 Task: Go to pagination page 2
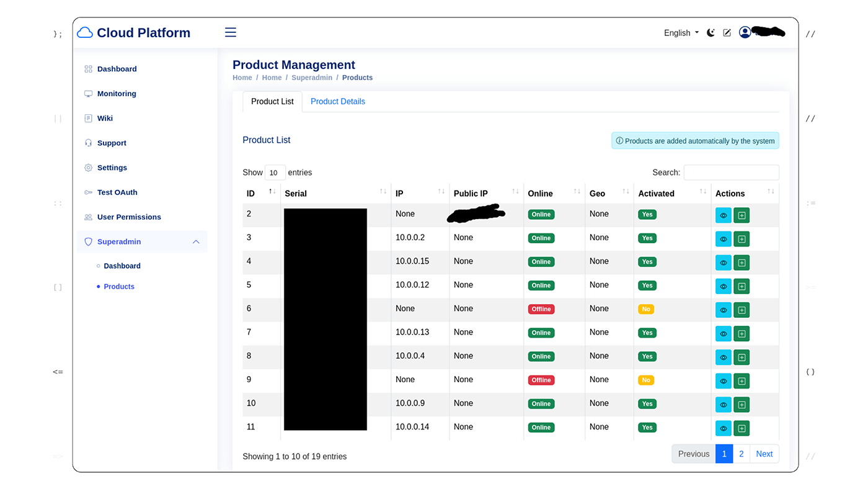pos(741,454)
